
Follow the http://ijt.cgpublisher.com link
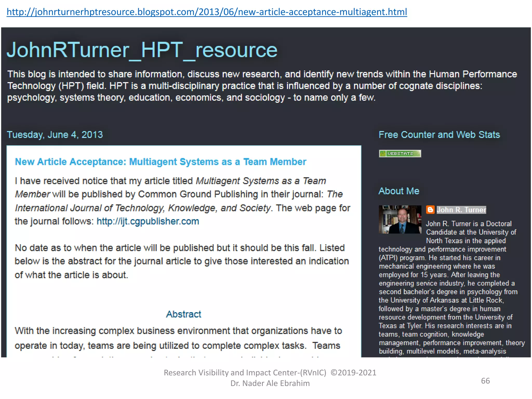[148, 221]
